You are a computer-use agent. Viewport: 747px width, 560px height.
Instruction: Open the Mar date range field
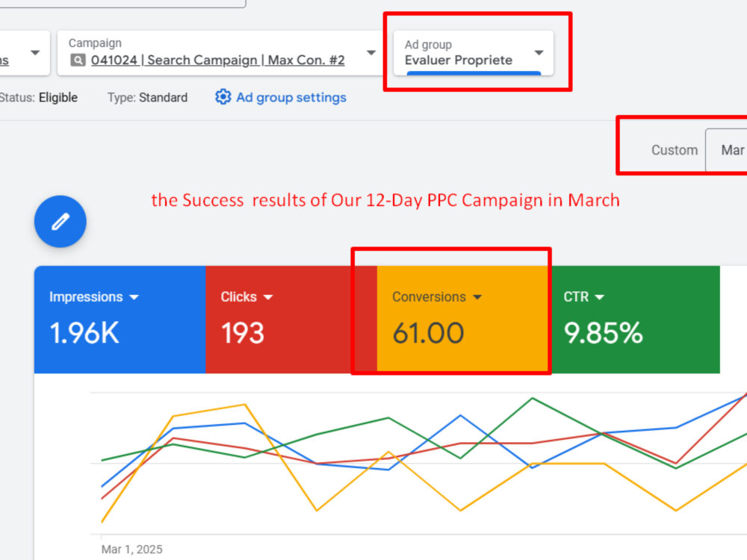(726, 150)
